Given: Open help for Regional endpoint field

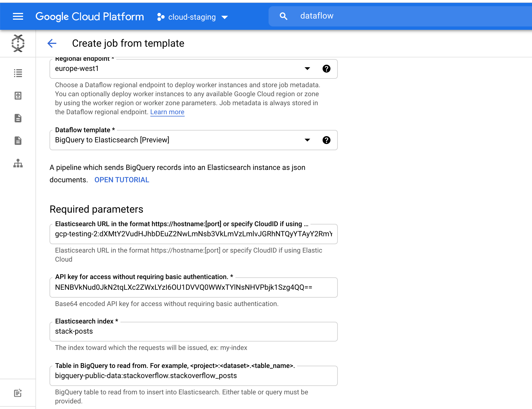Looking at the screenshot, I should point(327,69).
